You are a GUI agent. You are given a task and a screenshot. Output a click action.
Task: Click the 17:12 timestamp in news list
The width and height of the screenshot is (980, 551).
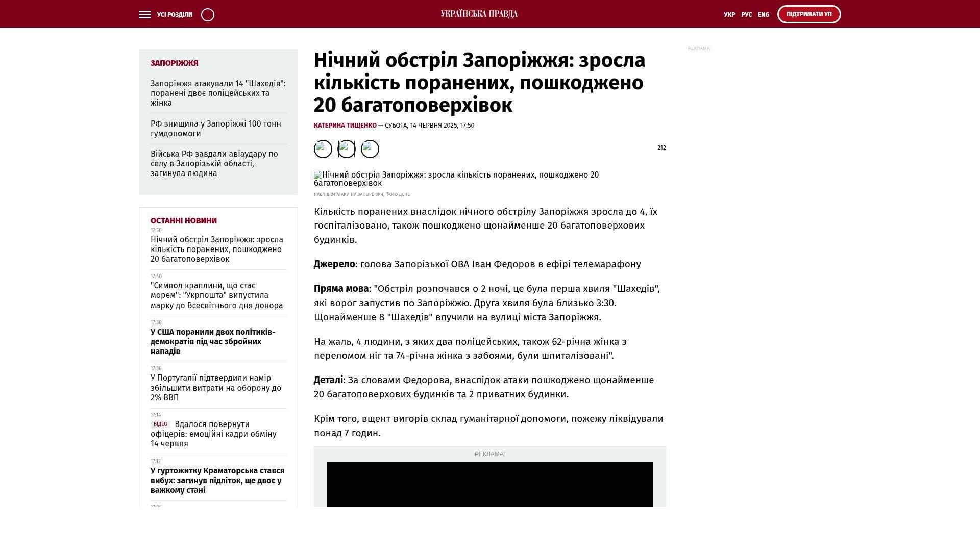tap(156, 462)
